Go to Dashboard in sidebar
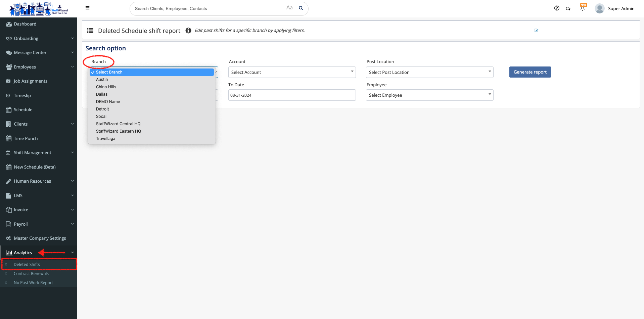644x319 pixels. 25,24
